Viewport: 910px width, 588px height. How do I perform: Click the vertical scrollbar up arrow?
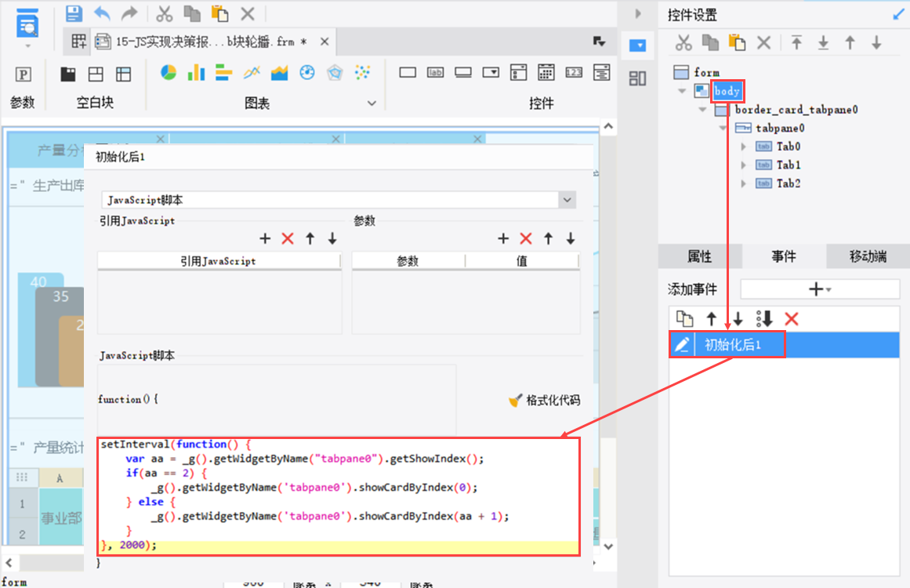point(608,126)
